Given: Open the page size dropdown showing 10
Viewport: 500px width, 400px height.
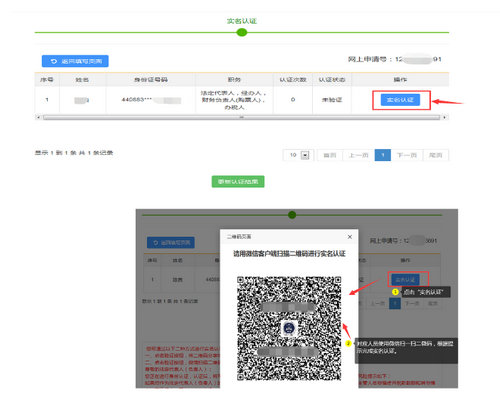Looking at the screenshot, I should (x=305, y=155).
